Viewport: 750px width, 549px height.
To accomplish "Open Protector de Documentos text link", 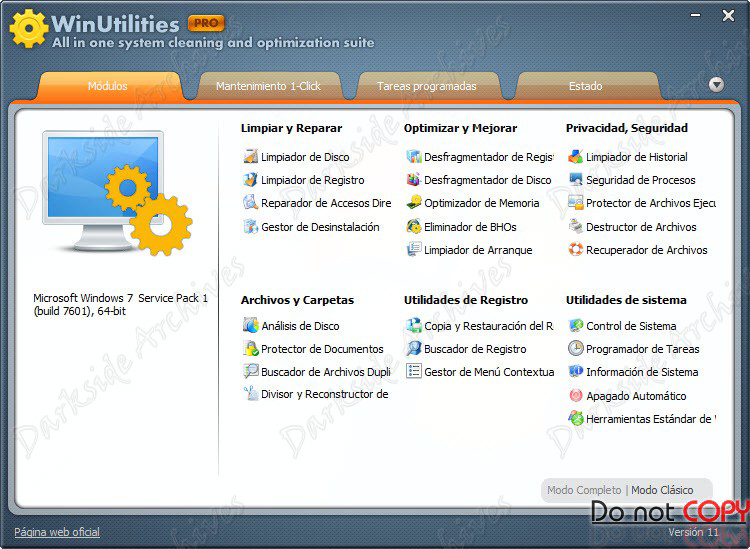I will (x=322, y=349).
